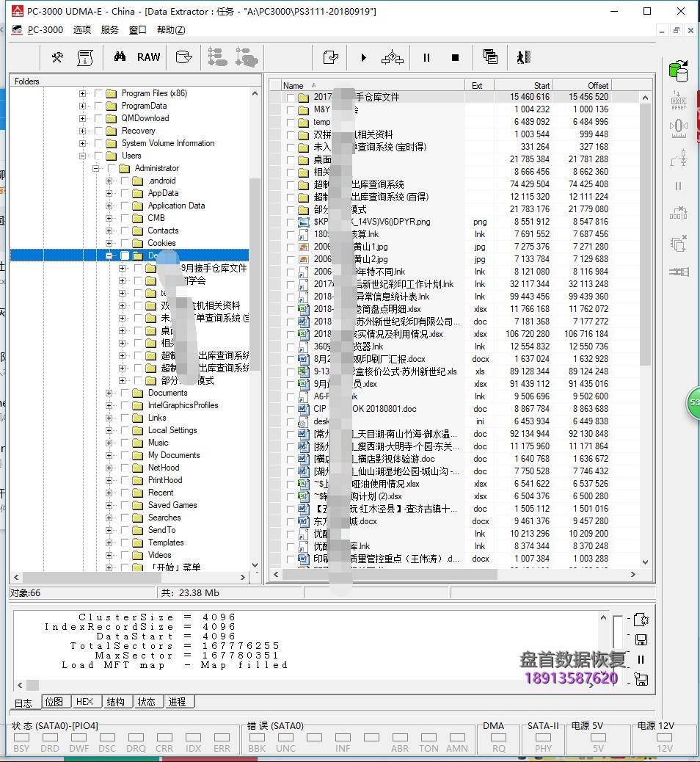This screenshot has height=762, width=700.
Task: Switch to the HEX tab at the bottom
Action: tap(86, 702)
